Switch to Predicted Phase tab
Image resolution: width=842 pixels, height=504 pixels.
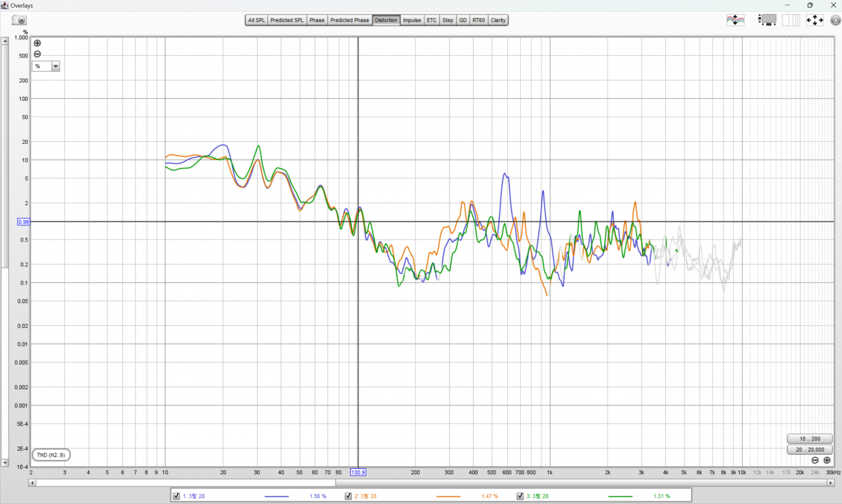pos(350,20)
